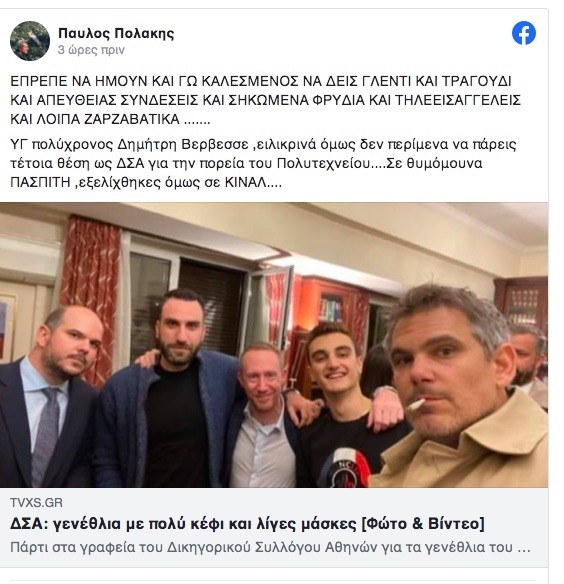This screenshot has height=584, width=564.
Task: Click the ellipsis ending the article description
Action: 524,549
